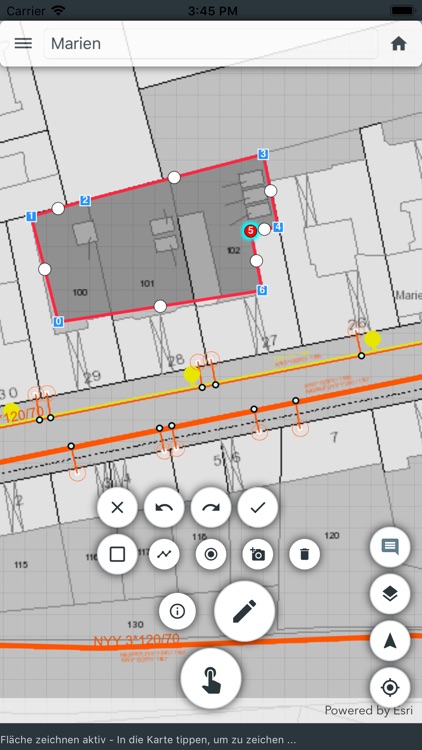Select polygon vertex 2

[x=85, y=200]
